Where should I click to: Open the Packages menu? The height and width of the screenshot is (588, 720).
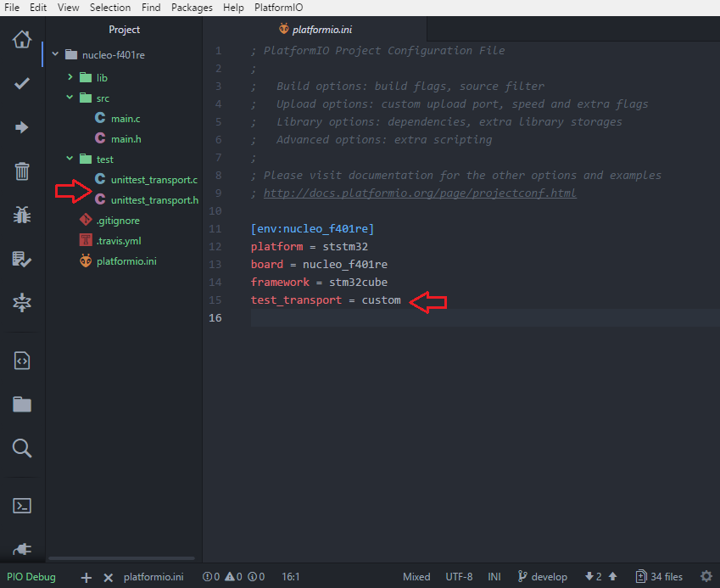(x=192, y=8)
